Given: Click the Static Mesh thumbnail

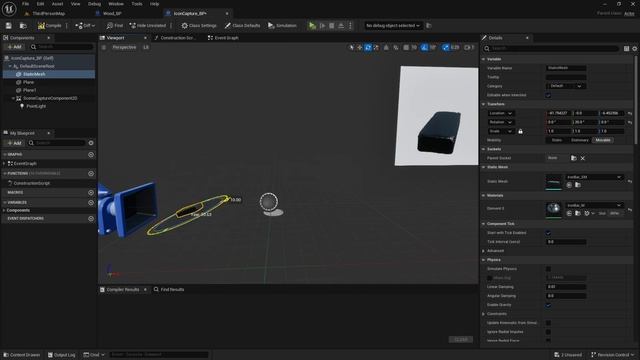Looking at the screenshot, I should [x=554, y=182].
